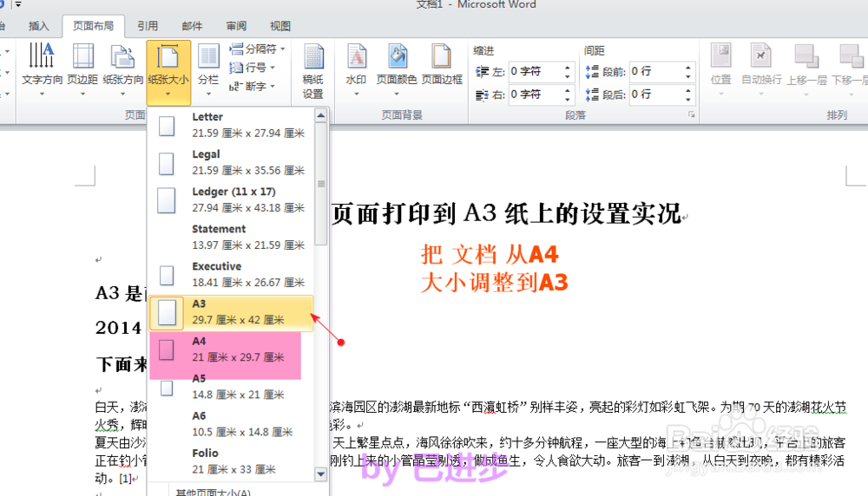This screenshot has height=496, width=868.
Task: Open the 页面颜色 page color tool
Action: (397, 70)
